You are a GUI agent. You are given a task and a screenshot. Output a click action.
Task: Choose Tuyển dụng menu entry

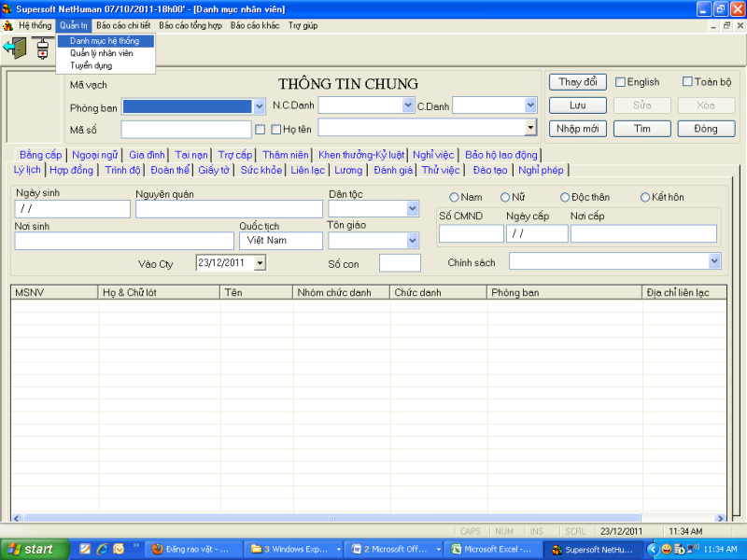coord(106,65)
